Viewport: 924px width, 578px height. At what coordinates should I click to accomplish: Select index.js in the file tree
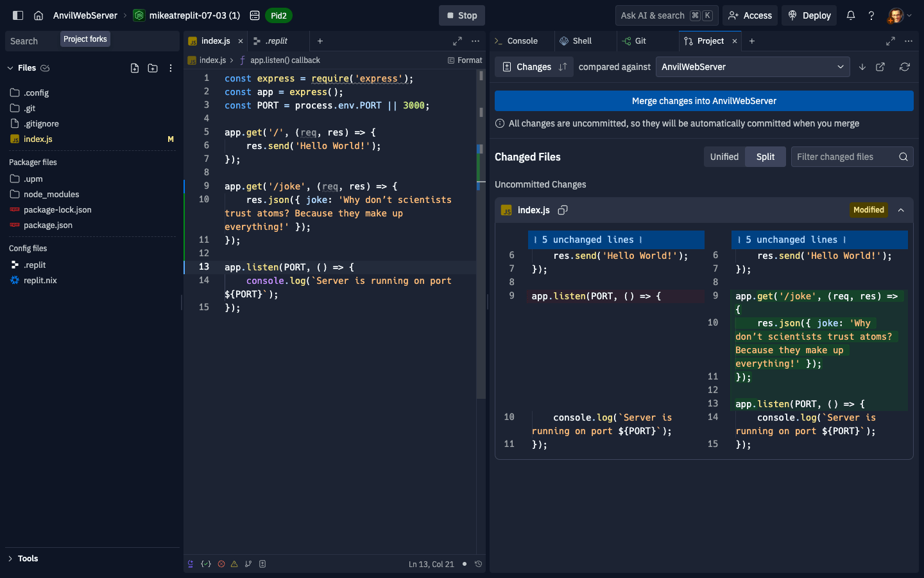coord(92,139)
